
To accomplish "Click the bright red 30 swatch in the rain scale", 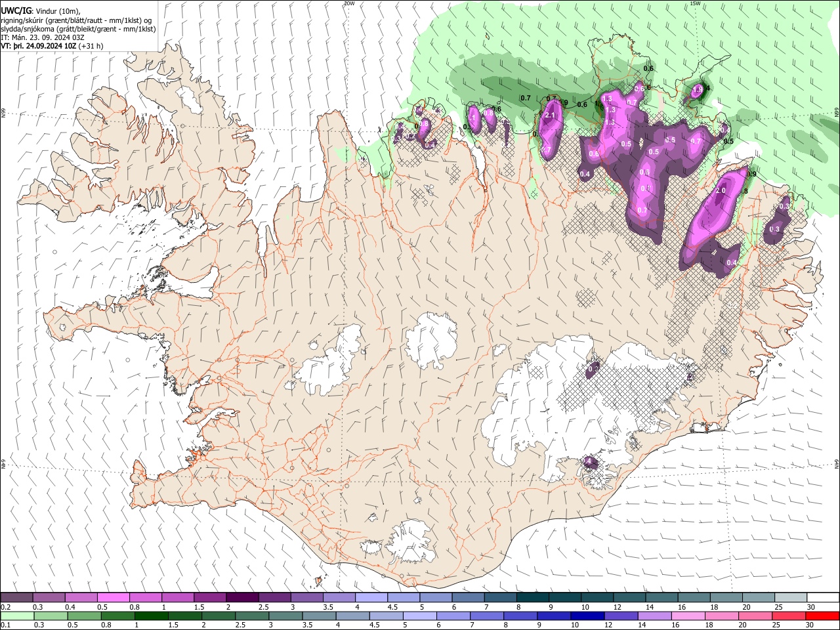I will 822,616.
